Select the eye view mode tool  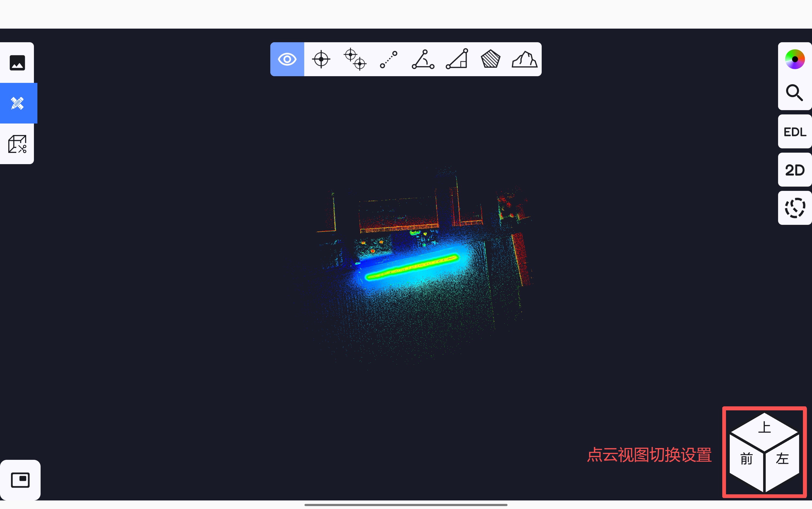click(287, 59)
